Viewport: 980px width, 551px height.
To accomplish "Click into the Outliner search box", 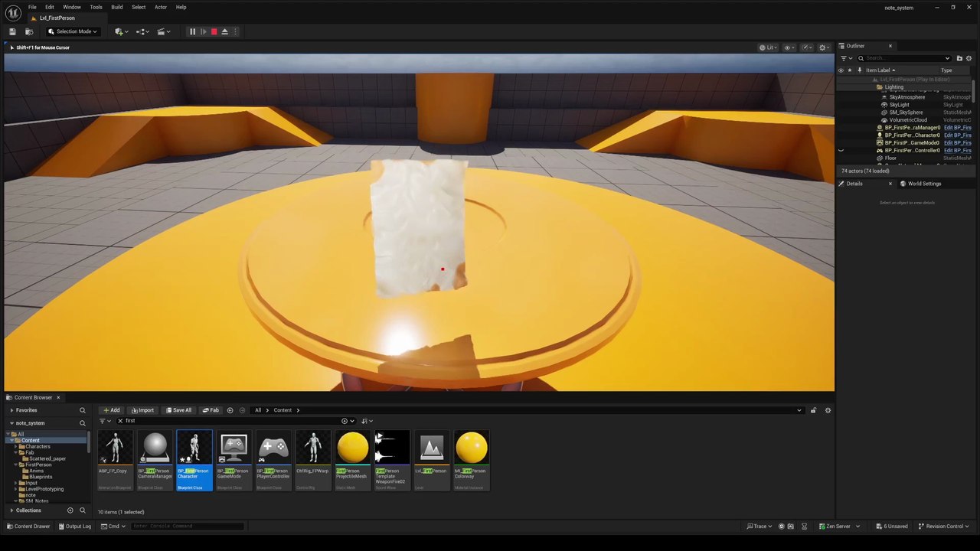I will pos(903,58).
